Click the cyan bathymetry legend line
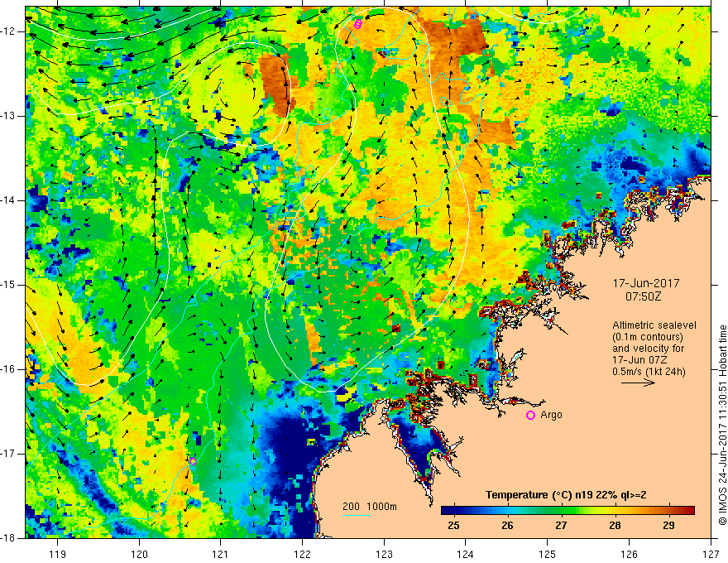 point(357,515)
